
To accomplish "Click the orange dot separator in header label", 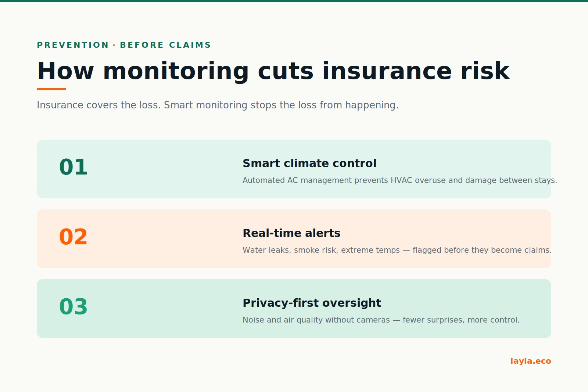I will [x=114, y=45].
